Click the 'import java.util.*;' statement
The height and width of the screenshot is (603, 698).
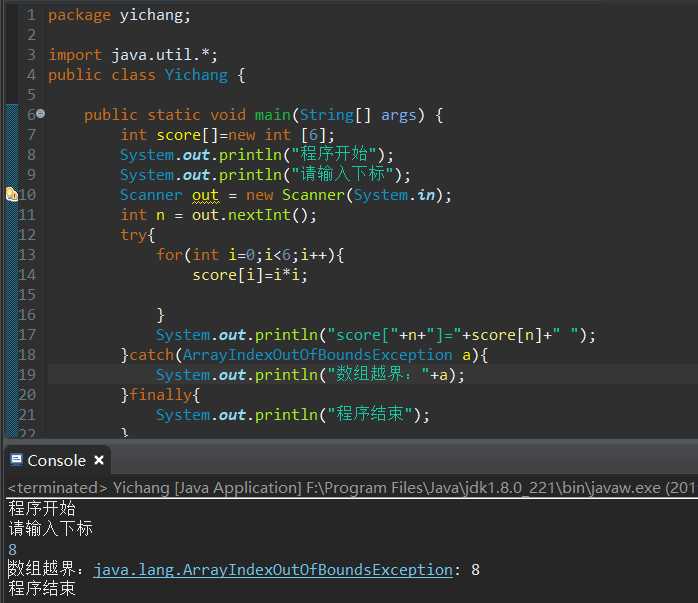[x=133, y=55]
